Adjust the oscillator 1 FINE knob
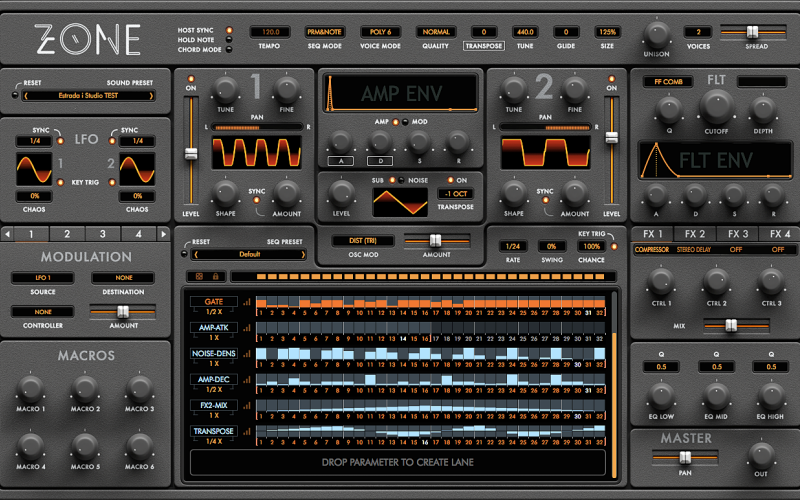The width and height of the screenshot is (800, 500). 286,90
